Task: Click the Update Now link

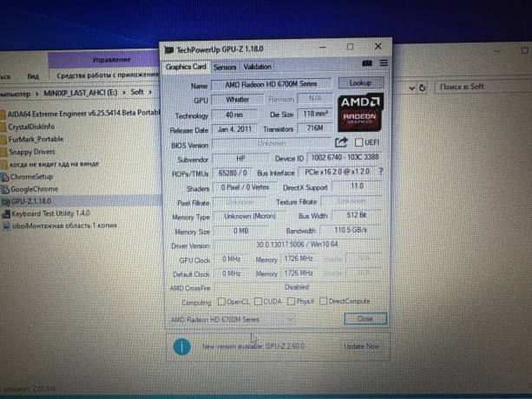Action: 361,346
